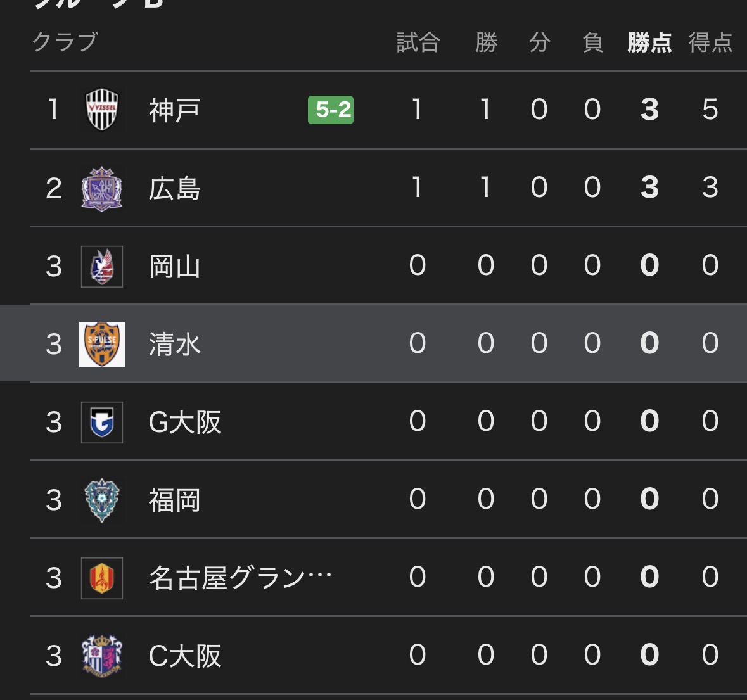
Task: Sort table by 勝点 column header
Action: point(649,43)
